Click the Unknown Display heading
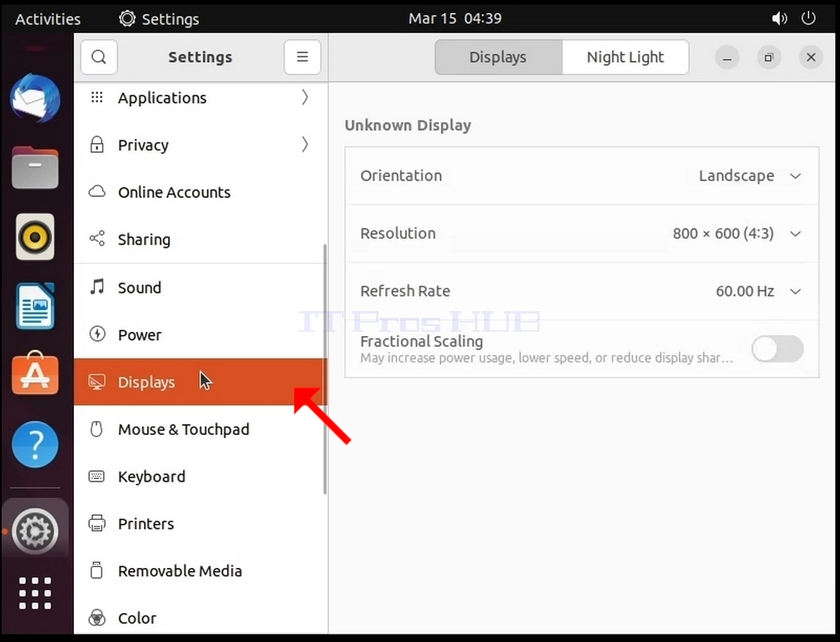 408,126
